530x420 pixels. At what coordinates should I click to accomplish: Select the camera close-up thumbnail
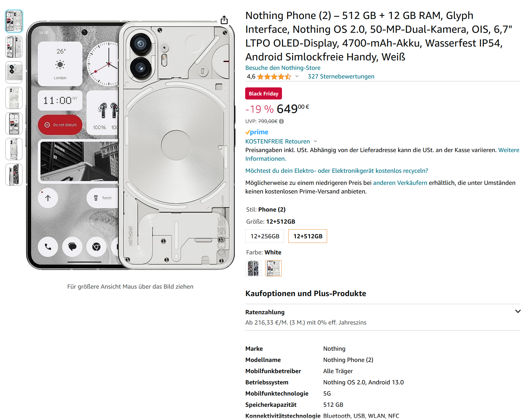pyautogui.click(x=14, y=72)
